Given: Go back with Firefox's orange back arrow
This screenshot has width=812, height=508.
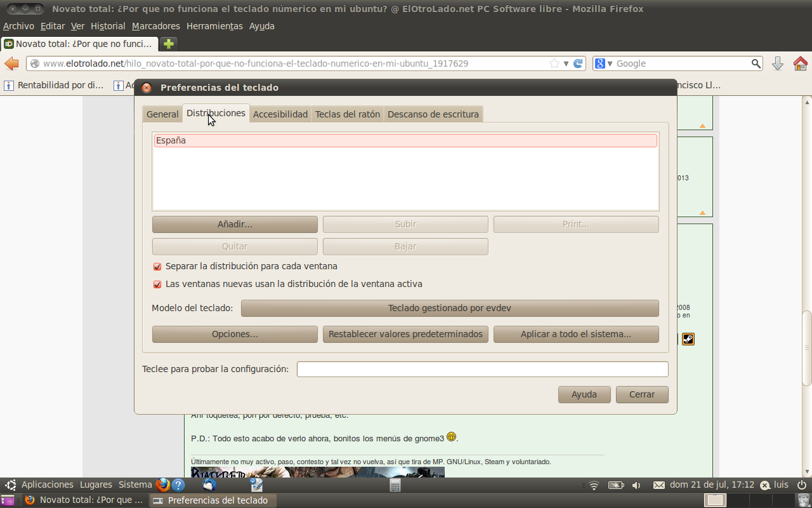Looking at the screenshot, I should pyautogui.click(x=11, y=63).
